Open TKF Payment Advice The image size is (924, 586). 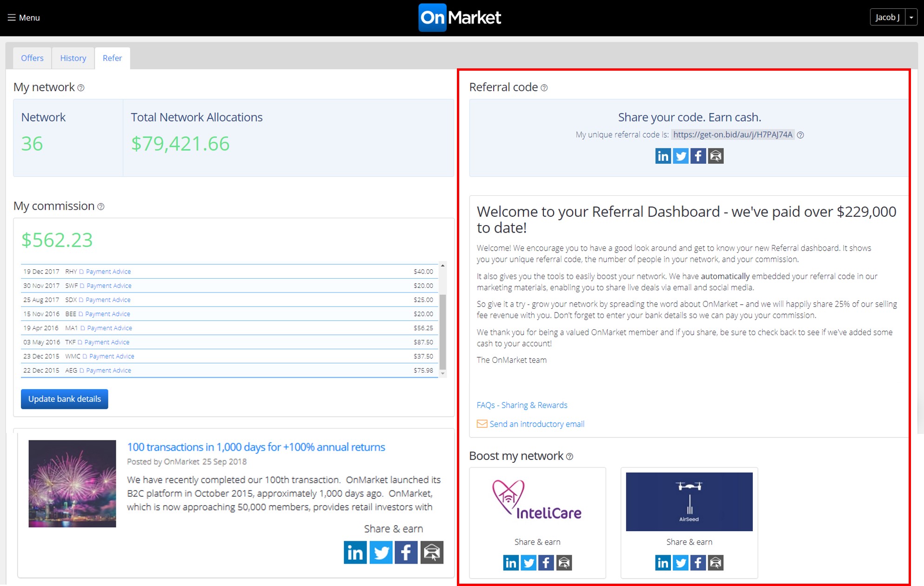pyautogui.click(x=107, y=342)
